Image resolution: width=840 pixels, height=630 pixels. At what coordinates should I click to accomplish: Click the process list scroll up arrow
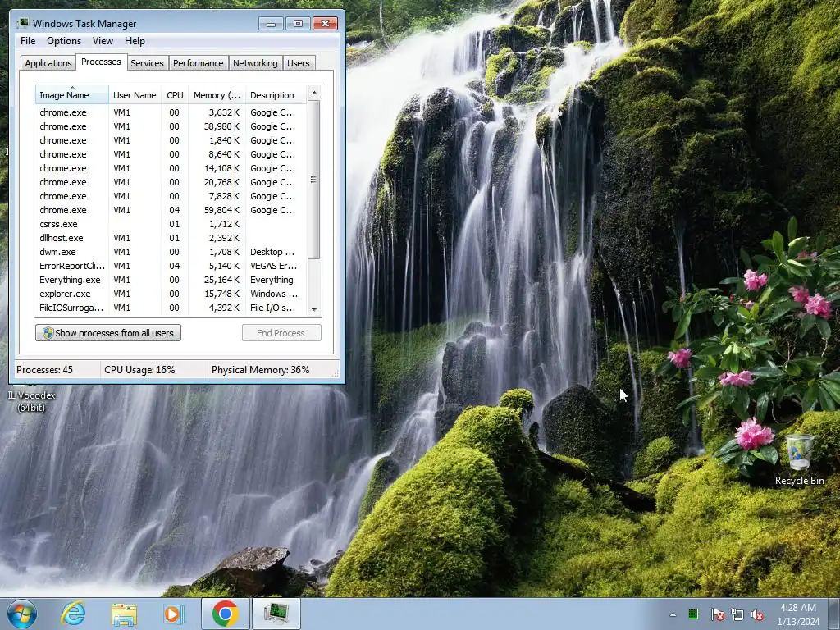click(314, 92)
